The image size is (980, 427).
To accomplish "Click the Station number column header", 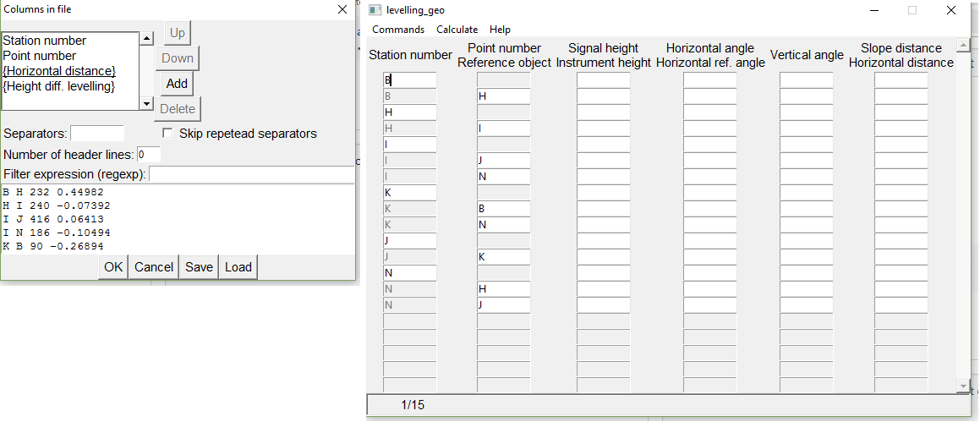I will 411,55.
